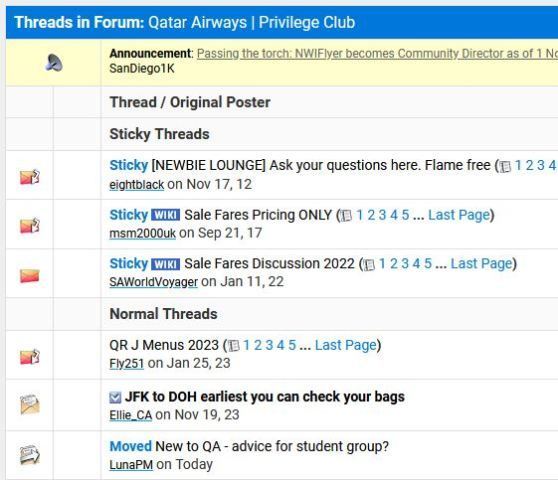Click the JFK to DOH open-envelope thread icon
Screen dimensions: 558x480
(x=30, y=405)
